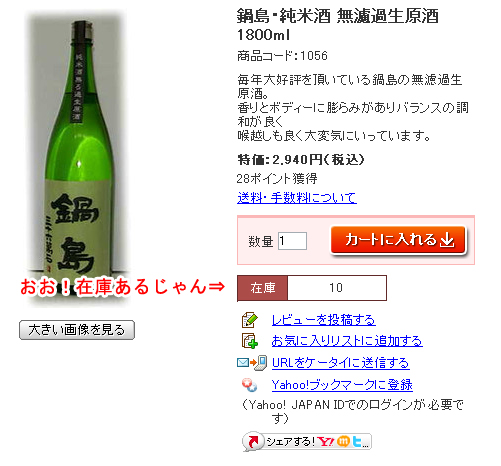The width and height of the screenshot is (501, 466).
Task: Click the Twitter t share icon
Action: click(x=357, y=442)
